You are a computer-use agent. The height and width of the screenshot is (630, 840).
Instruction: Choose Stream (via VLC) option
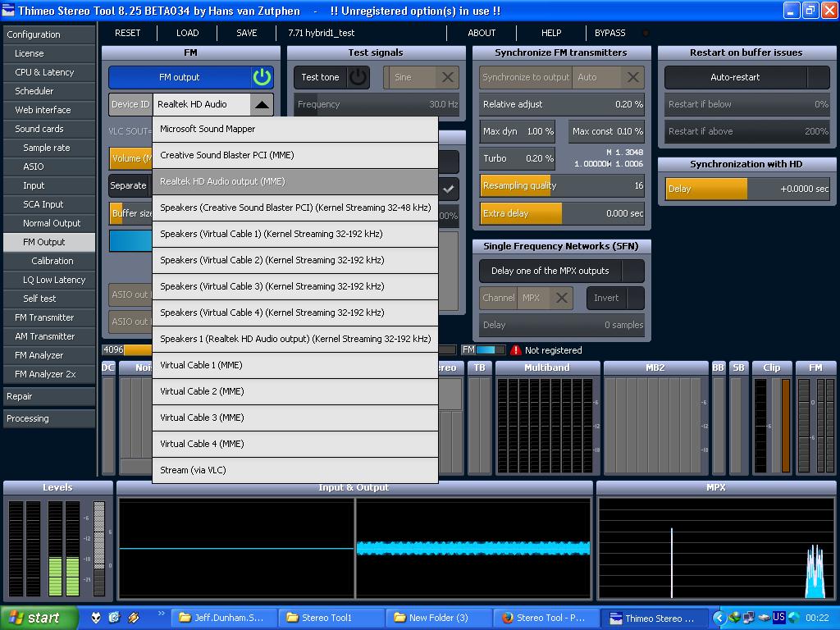tap(295, 470)
